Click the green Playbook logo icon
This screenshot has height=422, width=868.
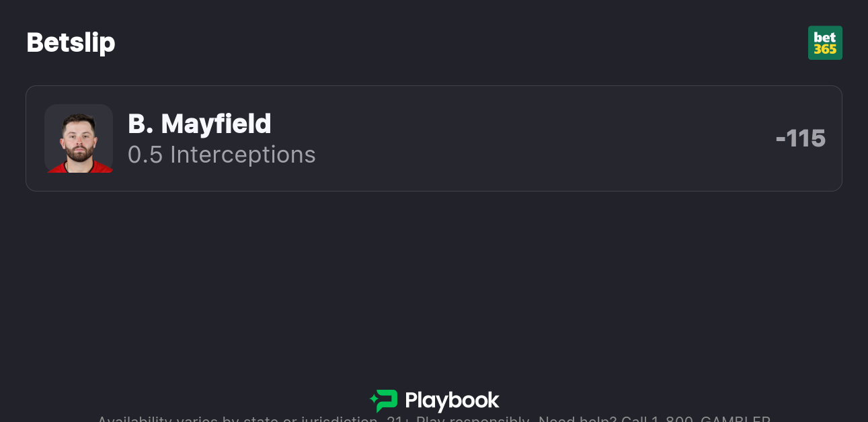coord(385,400)
